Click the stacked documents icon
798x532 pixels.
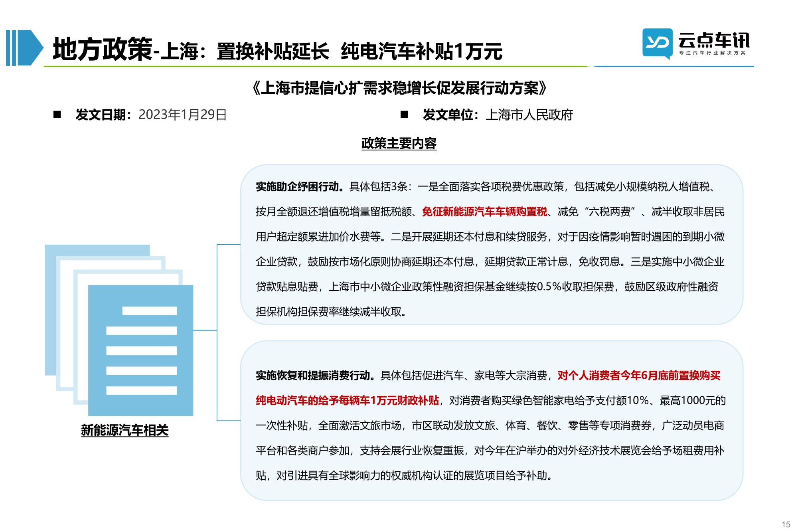(x=119, y=330)
